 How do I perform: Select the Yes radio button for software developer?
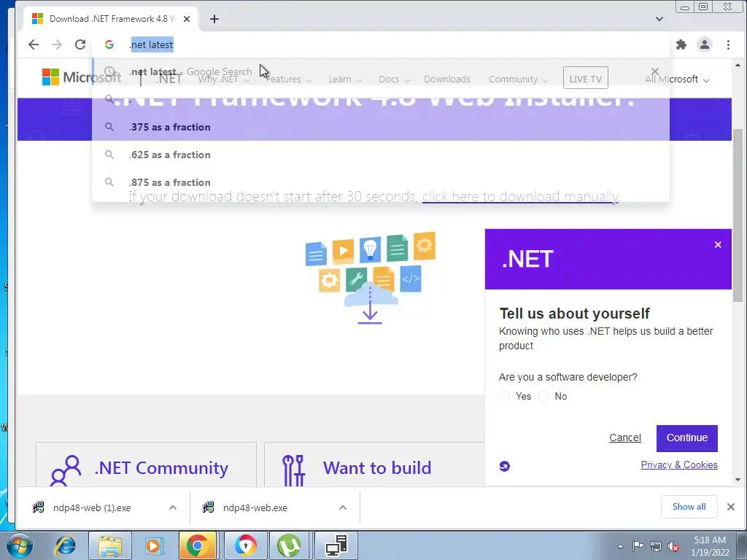[504, 397]
